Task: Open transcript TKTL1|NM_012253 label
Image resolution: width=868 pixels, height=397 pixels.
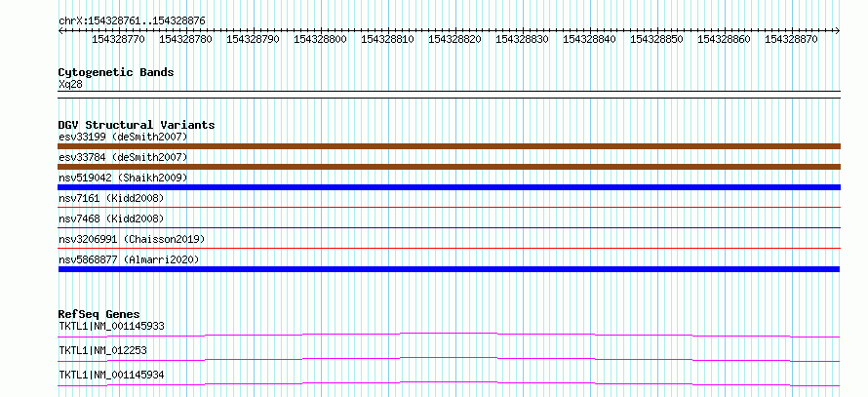Action: click(x=102, y=350)
